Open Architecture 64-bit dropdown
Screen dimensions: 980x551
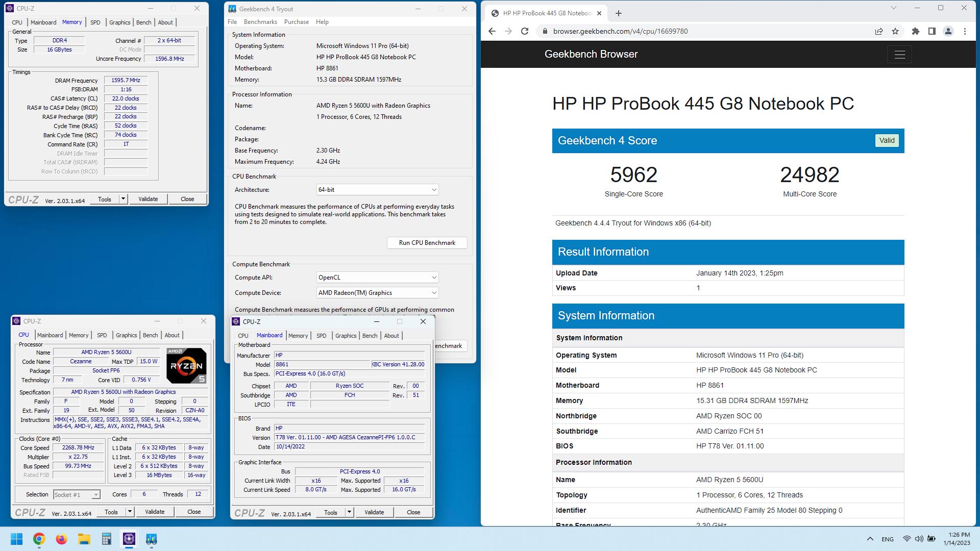pos(377,190)
